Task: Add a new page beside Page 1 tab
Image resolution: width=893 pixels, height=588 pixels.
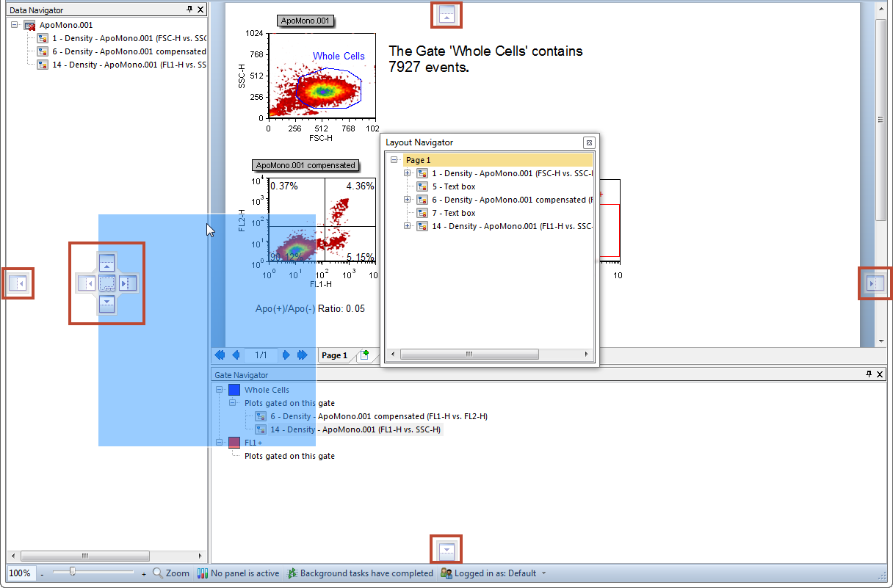Action: point(364,355)
